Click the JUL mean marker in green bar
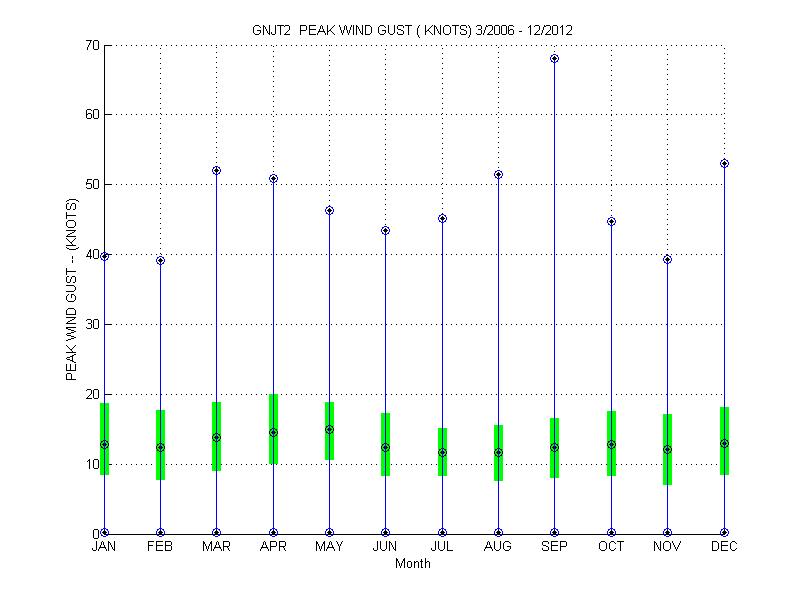800x600 pixels. pyautogui.click(x=442, y=453)
